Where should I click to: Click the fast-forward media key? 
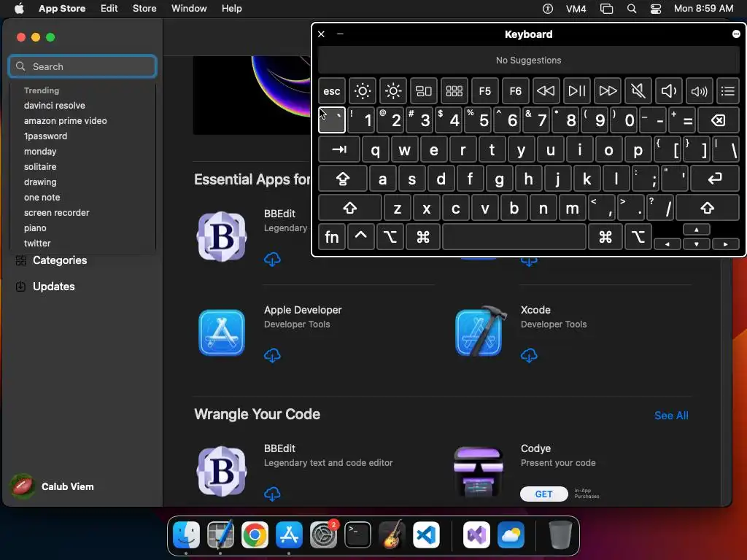[608, 91]
